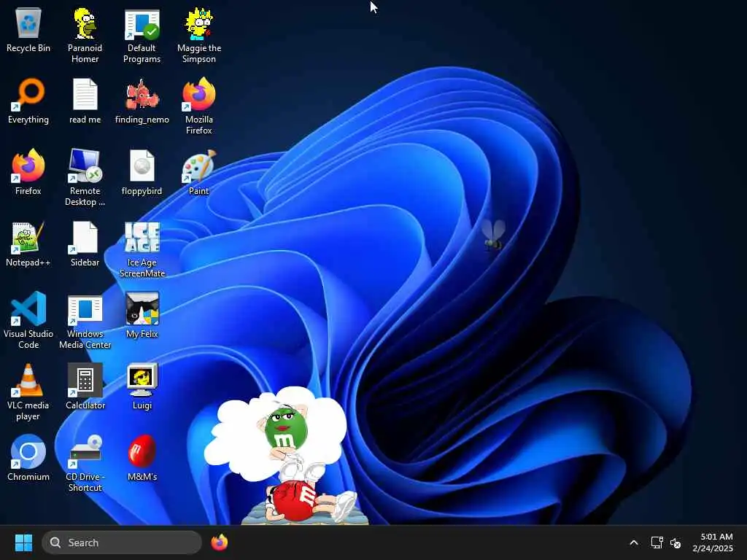This screenshot has width=747, height=560.
Task: Select the Paranoid Homer icon
Action: (85, 36)
